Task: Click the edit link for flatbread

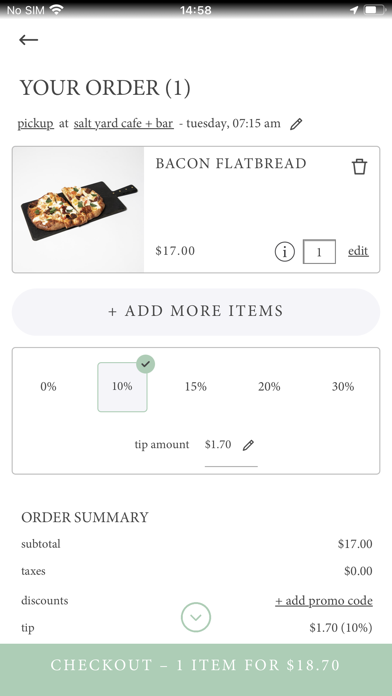Action: [x=358, y=251]
